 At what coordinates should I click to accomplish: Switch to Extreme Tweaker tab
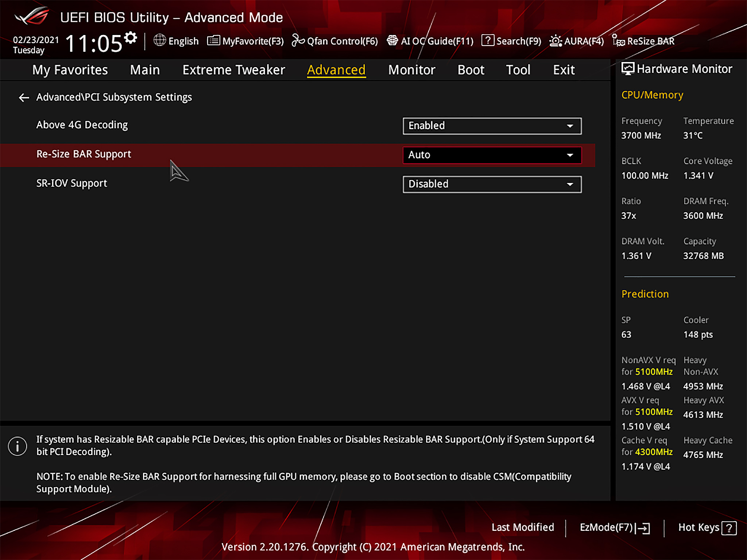233,70
